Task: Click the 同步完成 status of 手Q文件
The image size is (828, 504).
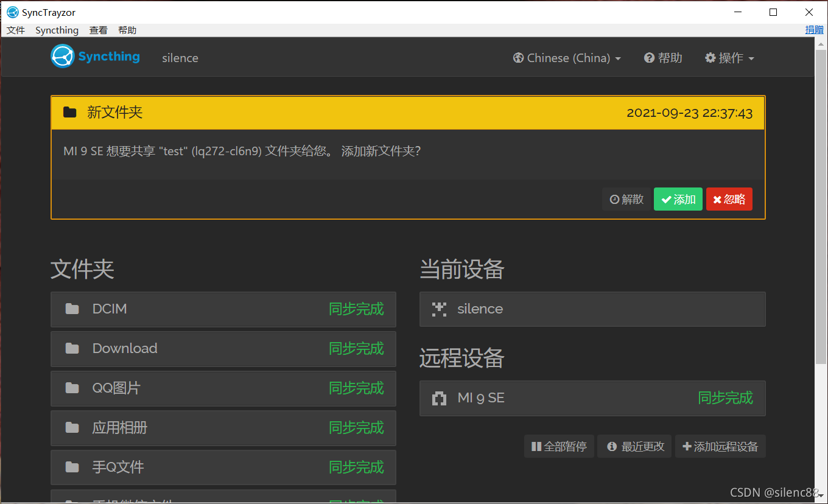Action: click(x=356, y=467)
